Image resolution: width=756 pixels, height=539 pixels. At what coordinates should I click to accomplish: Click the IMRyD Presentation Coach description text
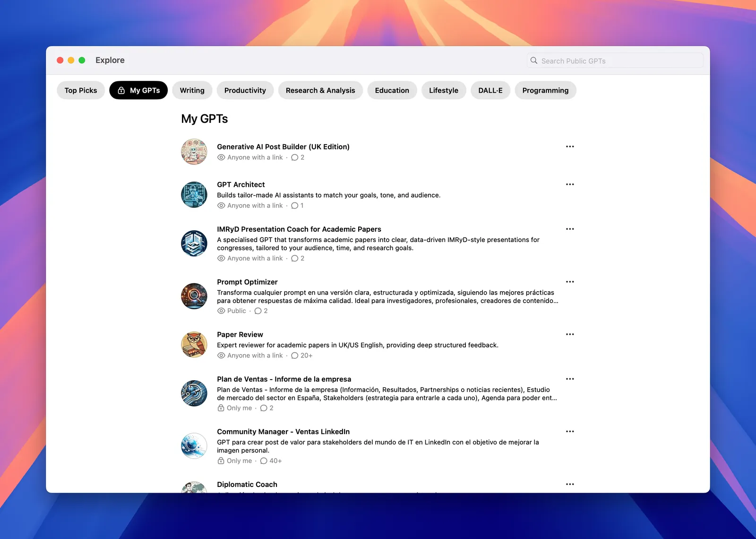[x=378, y=244]
